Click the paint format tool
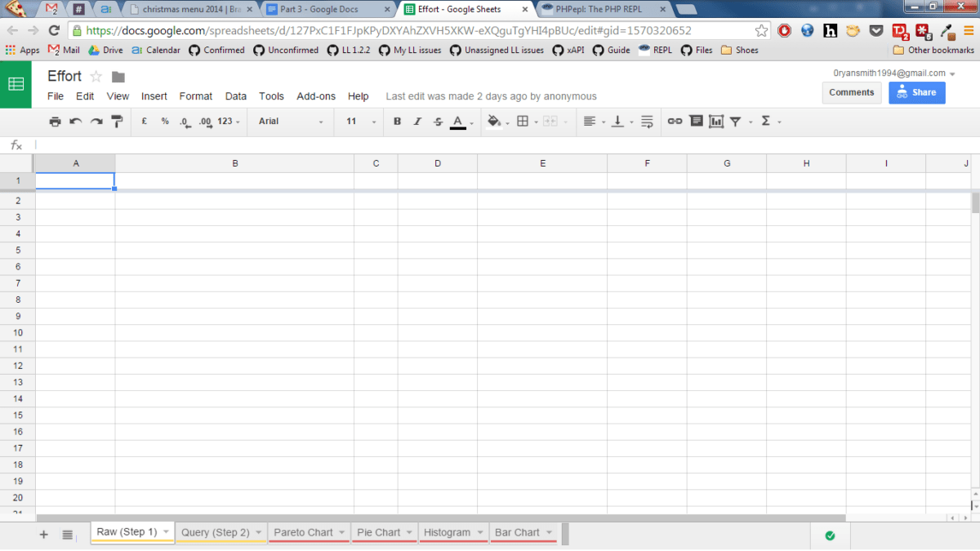This screenshot has height=551, width=980. (x=116, y=121)
